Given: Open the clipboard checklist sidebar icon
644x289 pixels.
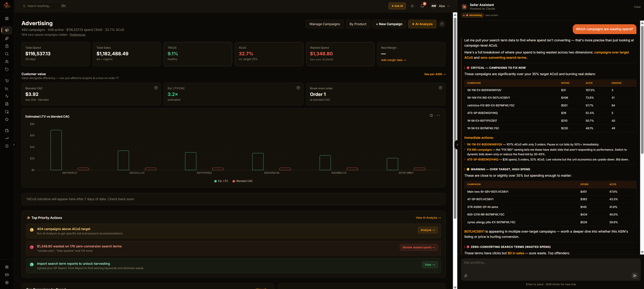Looking at the screenshot, I should click(x=7, y=46).
